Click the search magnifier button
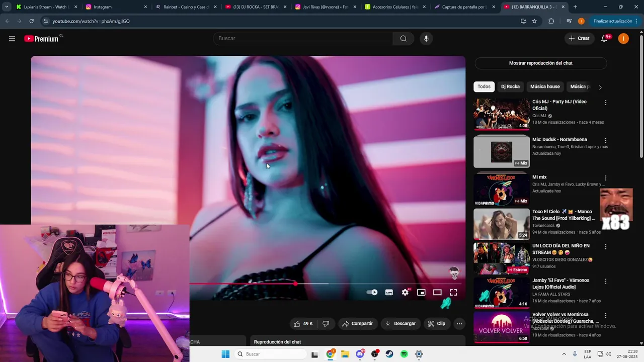This screenshot has height=362, width=644. point(403,39)
